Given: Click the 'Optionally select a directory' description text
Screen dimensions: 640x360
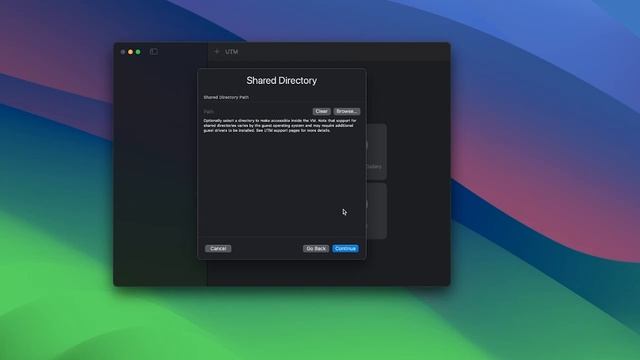Looking at the screenshot, I should 280,126.
